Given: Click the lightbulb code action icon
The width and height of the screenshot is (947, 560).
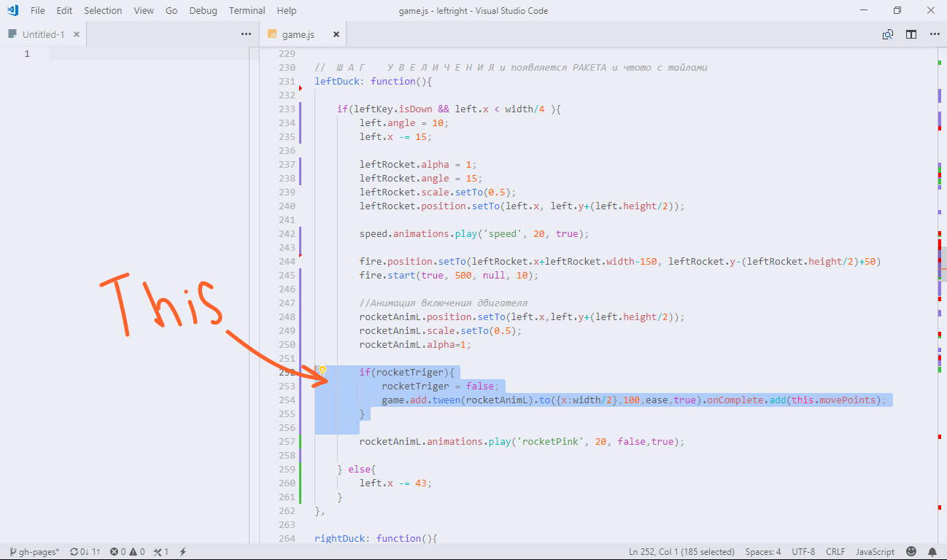Looking at the screenshot, I should (322, 371).
